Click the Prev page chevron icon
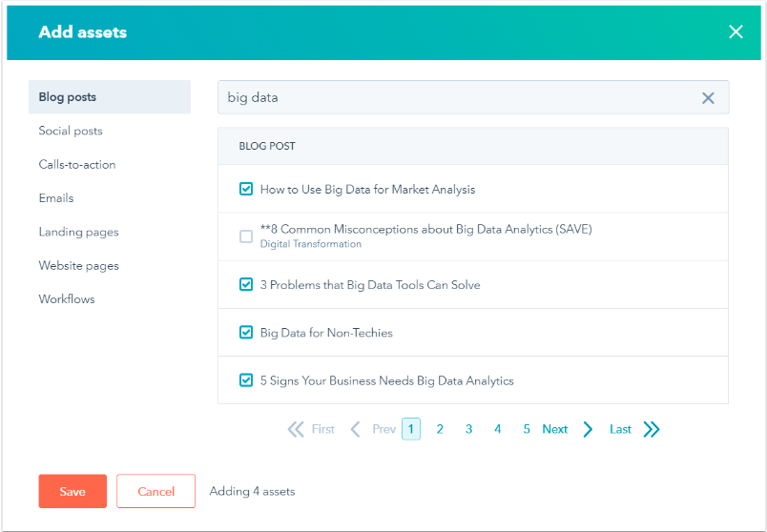Screen dimensions: 767x532 [x=356, y=429]
